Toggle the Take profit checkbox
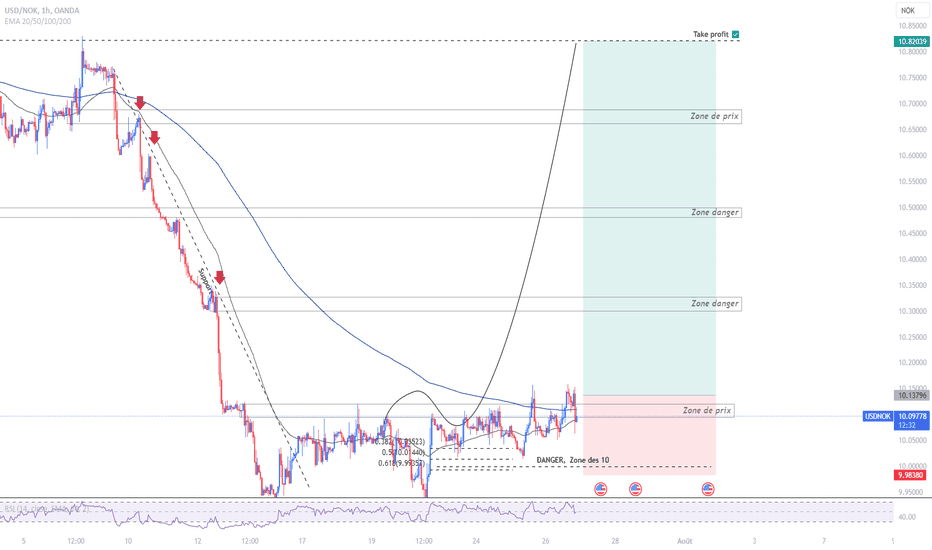 click(736, 34)
